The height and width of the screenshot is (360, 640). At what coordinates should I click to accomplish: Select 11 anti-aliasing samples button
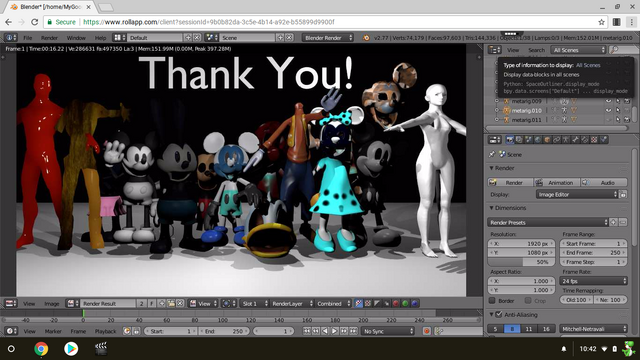tap(529, 329)
